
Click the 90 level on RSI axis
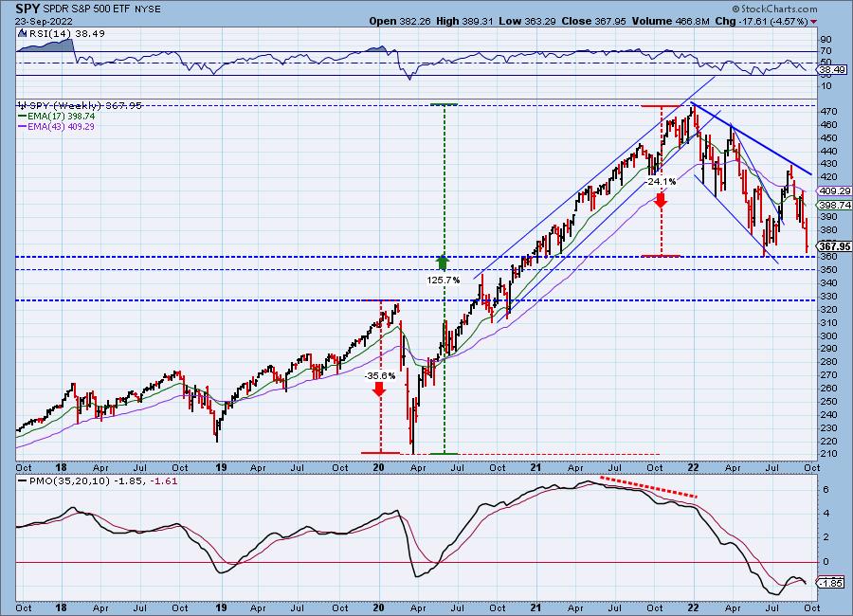coord(826,40)
